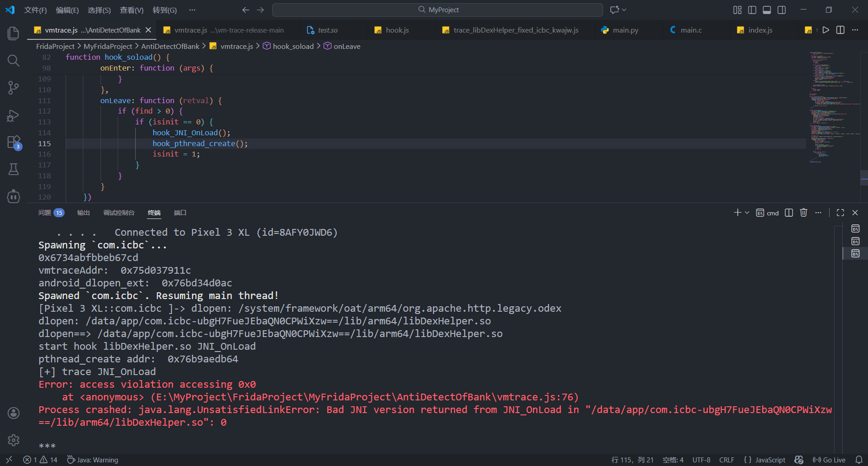Kill terminal with trash icon
The image size is (868, 466).
(803, 213)
